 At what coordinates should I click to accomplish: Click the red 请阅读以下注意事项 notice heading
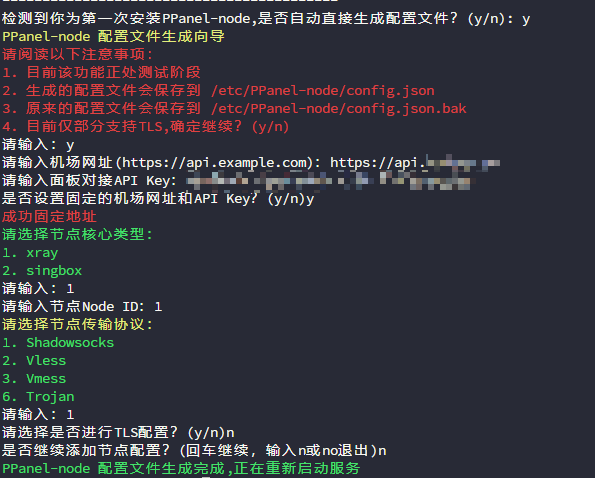coord(77,55)
